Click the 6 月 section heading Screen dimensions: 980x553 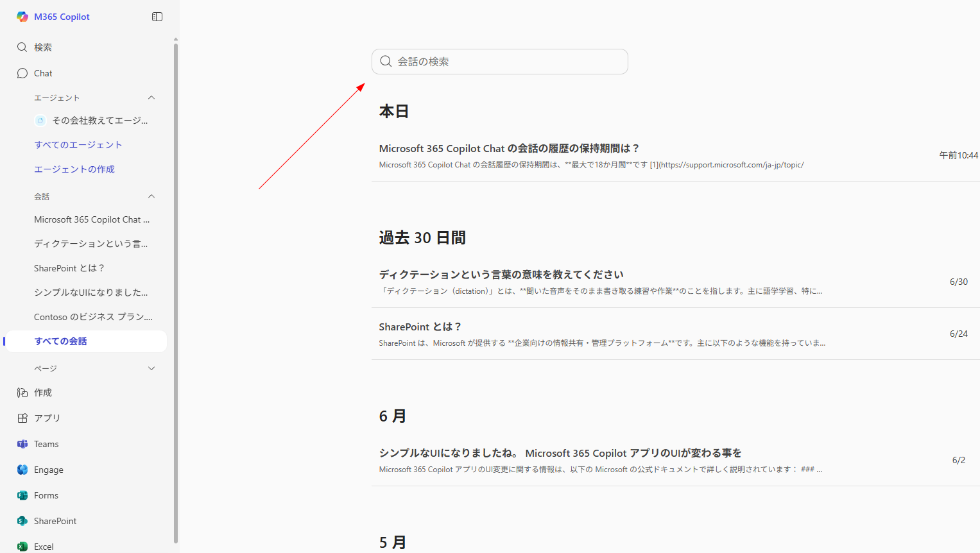coord(393,416)
